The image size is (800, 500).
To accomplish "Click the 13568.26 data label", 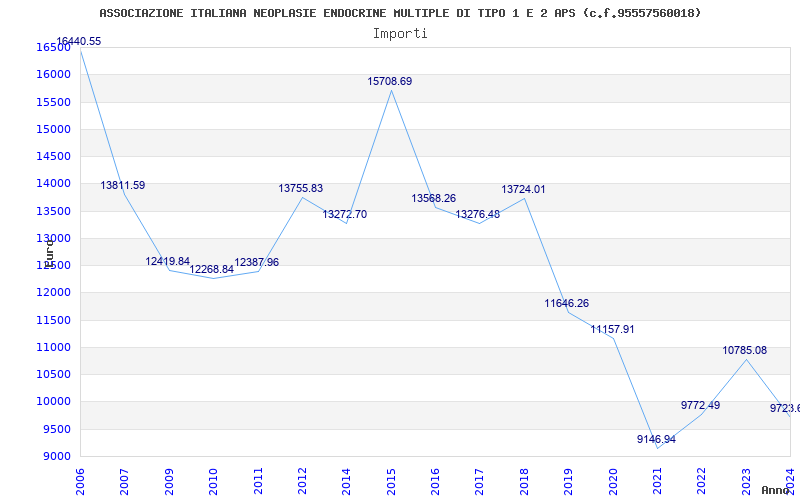I will coord(434,198).
